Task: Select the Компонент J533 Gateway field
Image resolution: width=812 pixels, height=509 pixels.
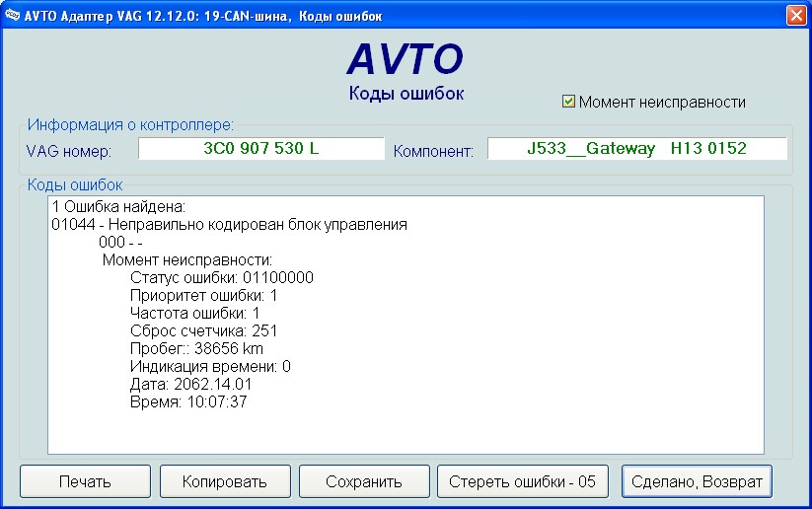Action: pos(636,149)
